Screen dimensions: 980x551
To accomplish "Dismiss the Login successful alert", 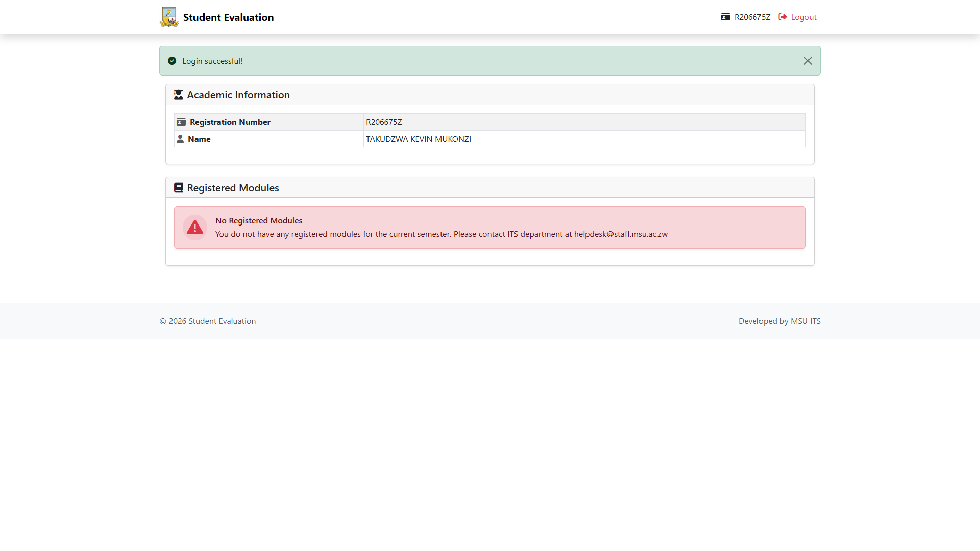I will [x=807, y=61].
